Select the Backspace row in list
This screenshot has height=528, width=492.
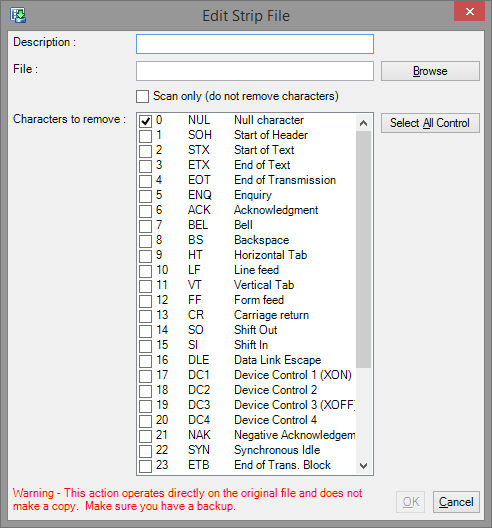coord(247,240)
